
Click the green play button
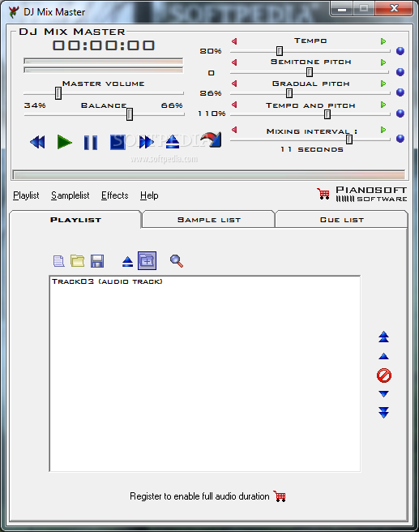pyautogui.click(x=64, y=142)
